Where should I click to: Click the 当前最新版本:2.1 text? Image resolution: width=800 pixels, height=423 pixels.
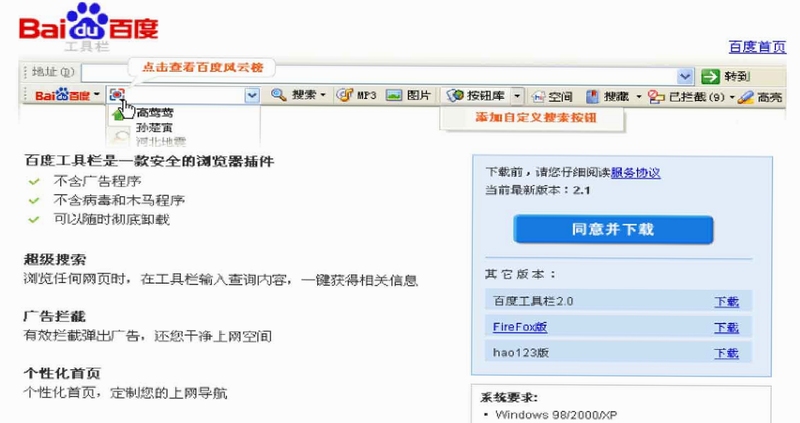point(538,190)
